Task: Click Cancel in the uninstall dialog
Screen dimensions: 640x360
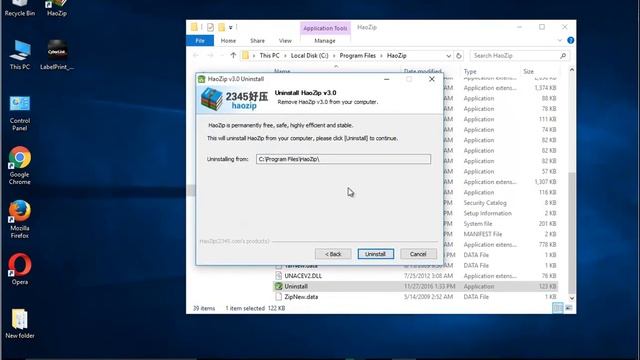Action: (x=418, y=254)
